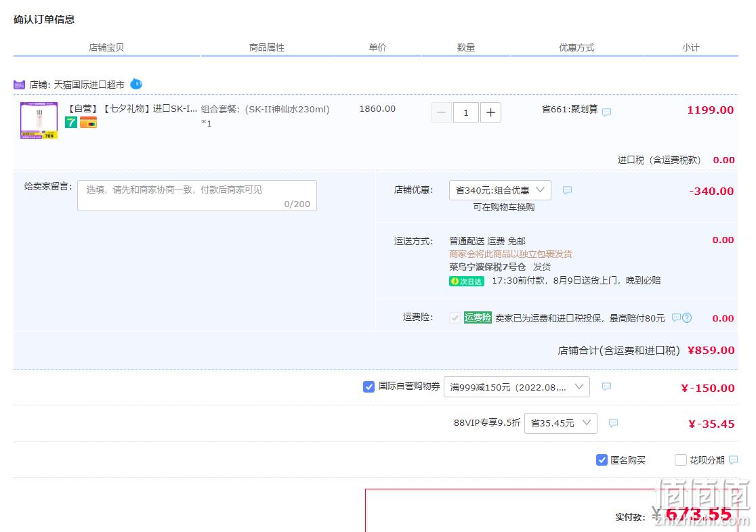Click the 小计 column header
This screenshot has width=756, height=532.
(690, 47)
